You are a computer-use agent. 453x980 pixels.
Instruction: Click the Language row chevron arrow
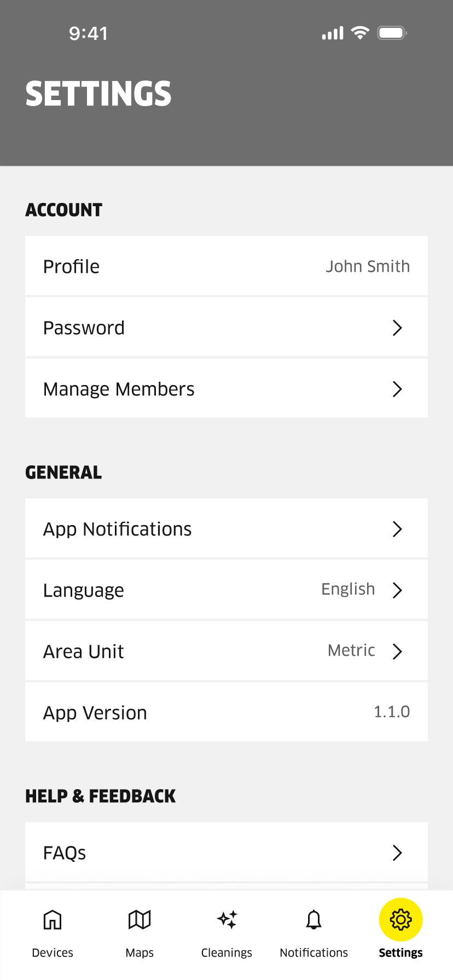[x=398, y=591]
